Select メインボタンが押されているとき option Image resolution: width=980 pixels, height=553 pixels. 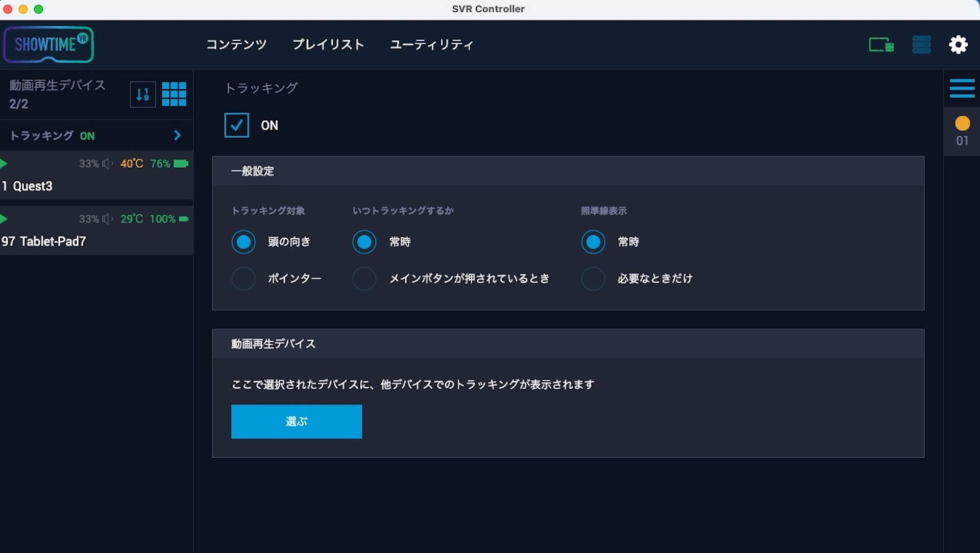click(364, 279)
